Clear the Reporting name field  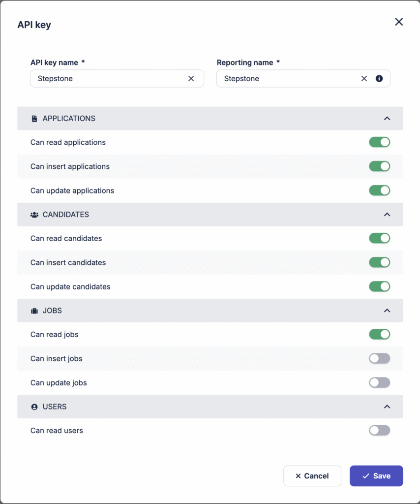[364, 79]
